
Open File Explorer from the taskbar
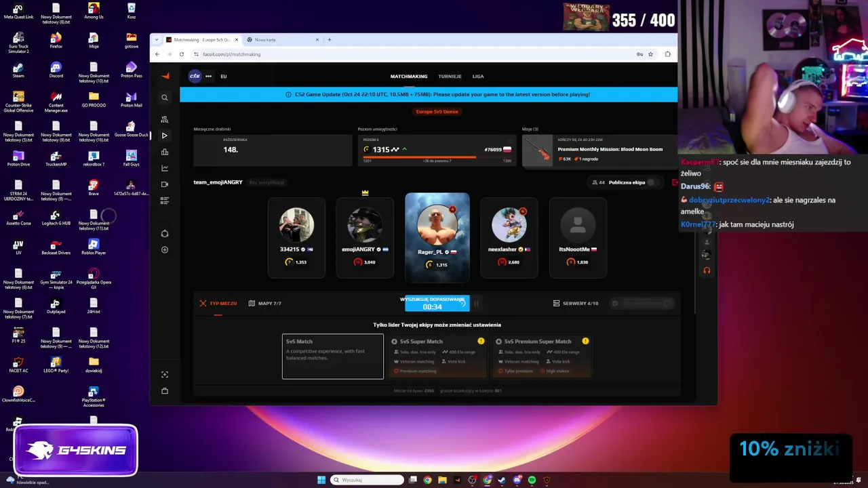coord(442,480)
